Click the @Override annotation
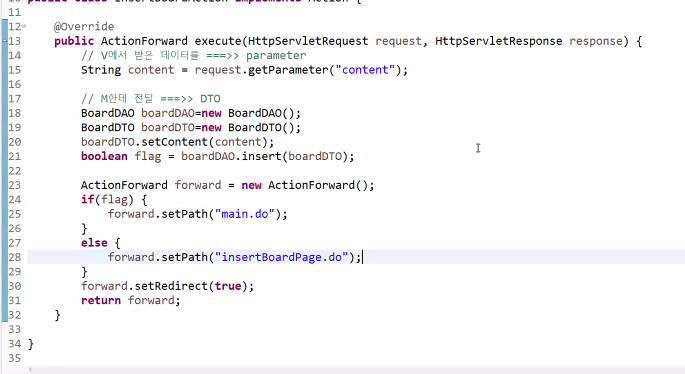This screenshot has height=374, width=685. 84,26
